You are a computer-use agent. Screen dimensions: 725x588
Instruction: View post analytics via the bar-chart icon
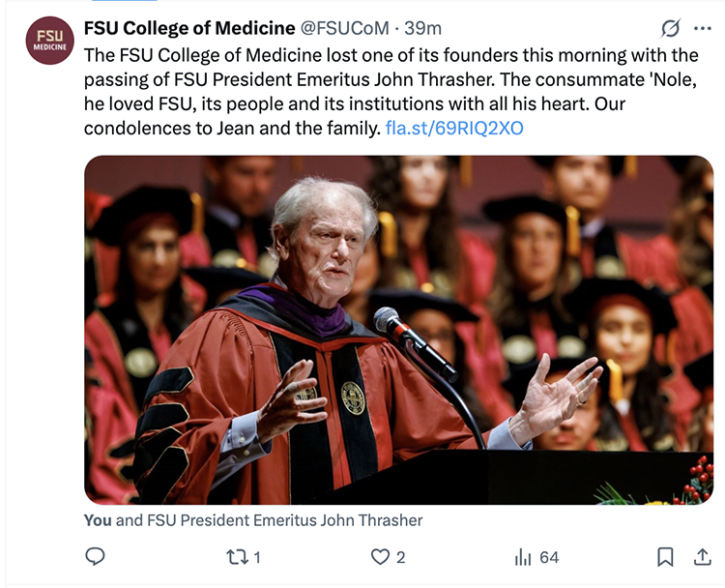click(523, 557)
